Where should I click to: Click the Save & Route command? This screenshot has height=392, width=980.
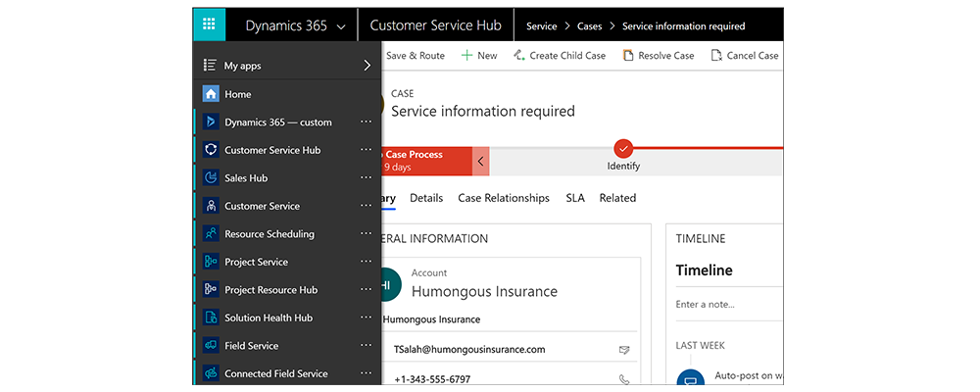415,56
